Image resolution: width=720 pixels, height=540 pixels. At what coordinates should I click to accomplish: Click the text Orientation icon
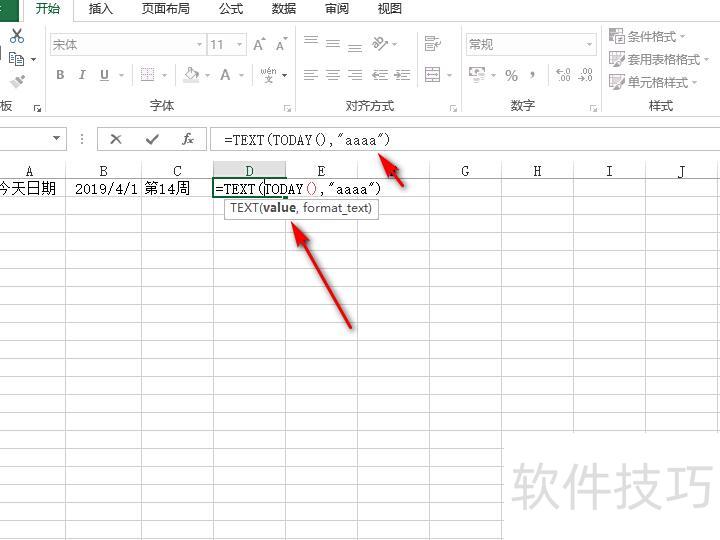tap(381, 44)
